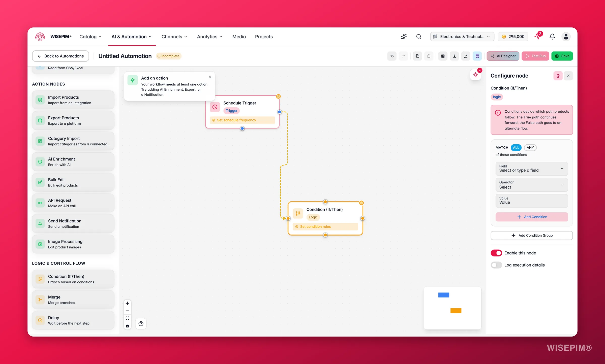Click the minimap thumbnail
This screenshot has width=605, height=364.
tap(452, 308)
